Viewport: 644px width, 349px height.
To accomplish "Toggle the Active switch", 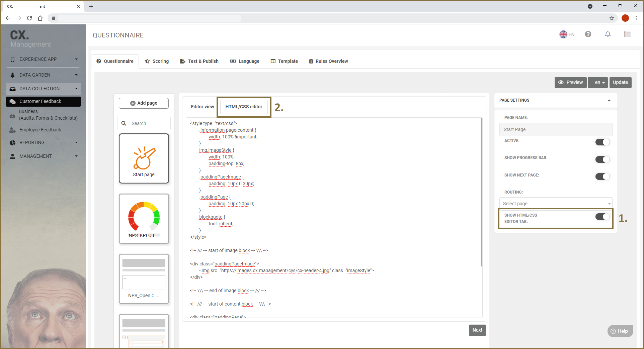I will click(x=602, y=142).
